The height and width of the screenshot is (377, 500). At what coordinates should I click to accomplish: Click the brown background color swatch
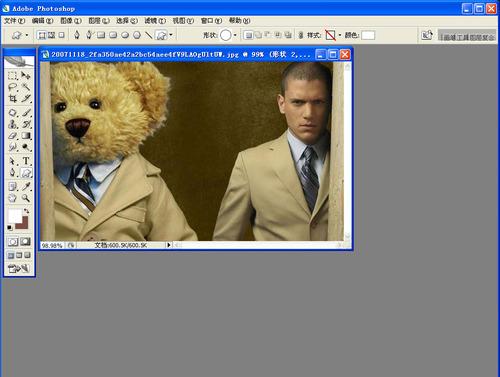(23, 223)
